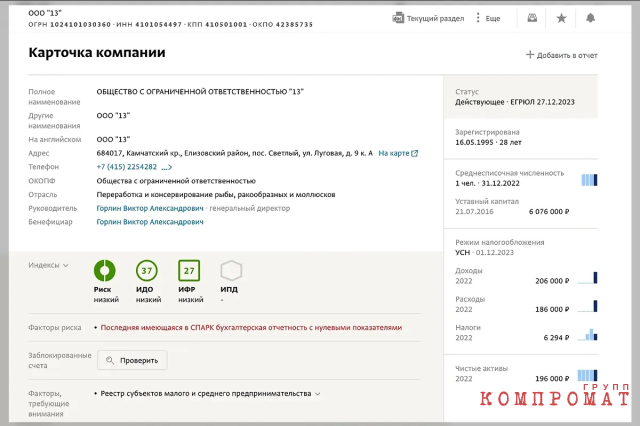Screen dimensions: 640x426
Task: Click registration date 16.05.1995 · 28 лет
Action: point(489,142)
